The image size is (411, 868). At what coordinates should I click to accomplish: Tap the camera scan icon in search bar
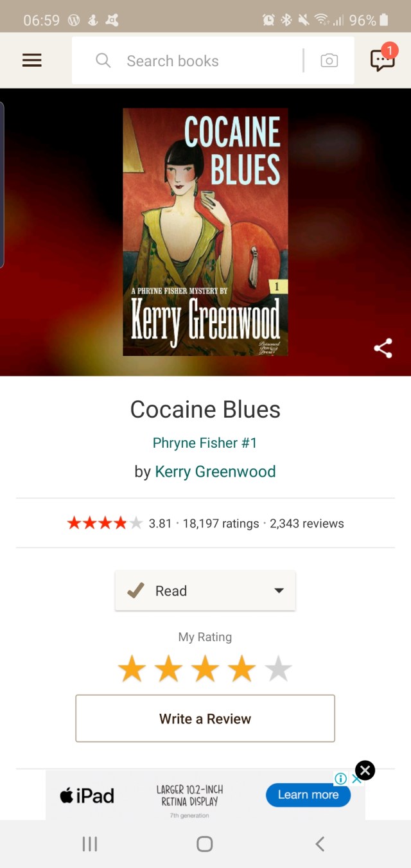(x=329, y=60)
